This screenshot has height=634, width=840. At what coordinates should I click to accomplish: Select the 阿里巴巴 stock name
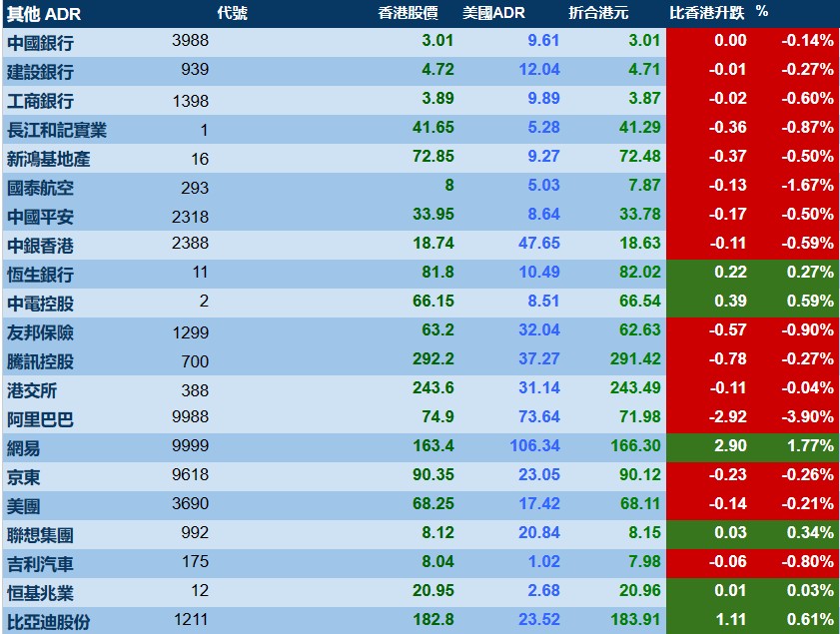coord(40,419)
